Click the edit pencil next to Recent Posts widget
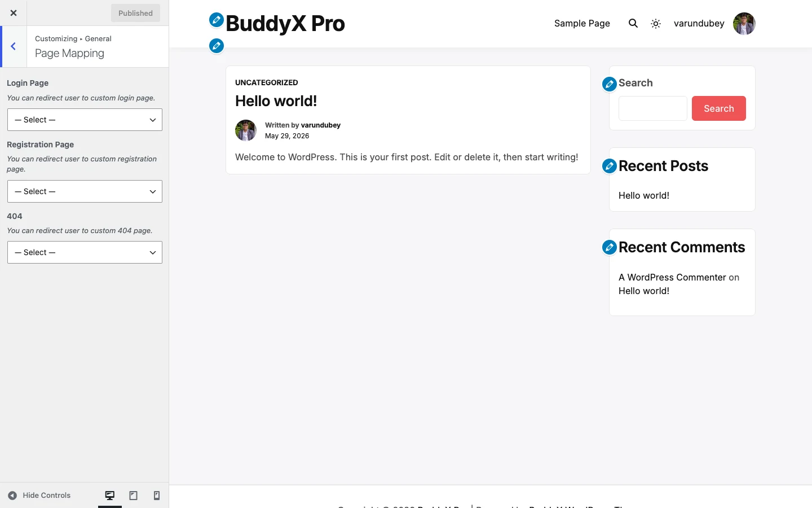This screenshot has width=812, height=508. coord(610,166)
